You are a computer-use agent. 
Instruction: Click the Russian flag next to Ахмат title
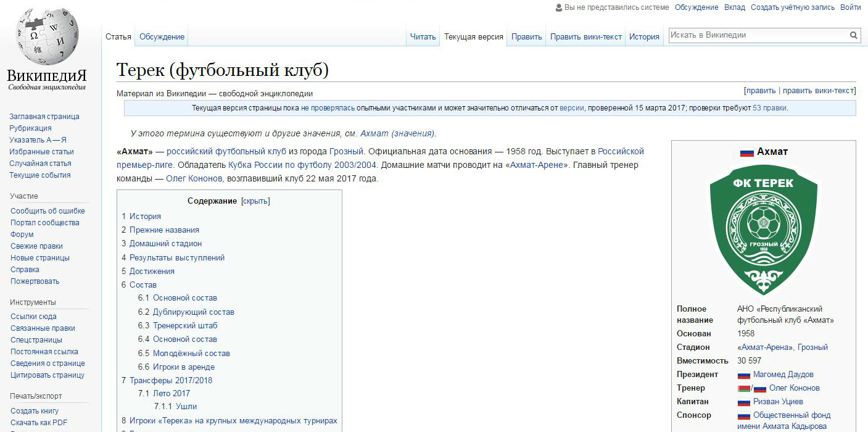(746, 152)
